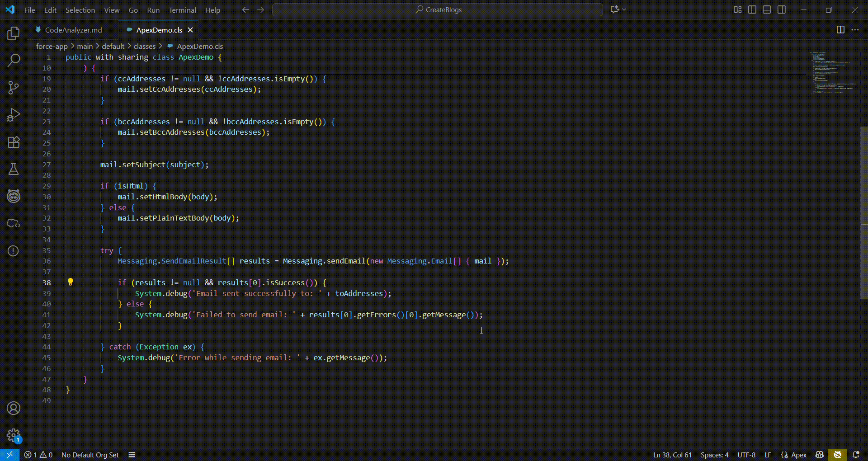This screenshot has height=461, width=868.
Task: Select the Apex language mode in status bar
Action: click(x=798, y=455)
